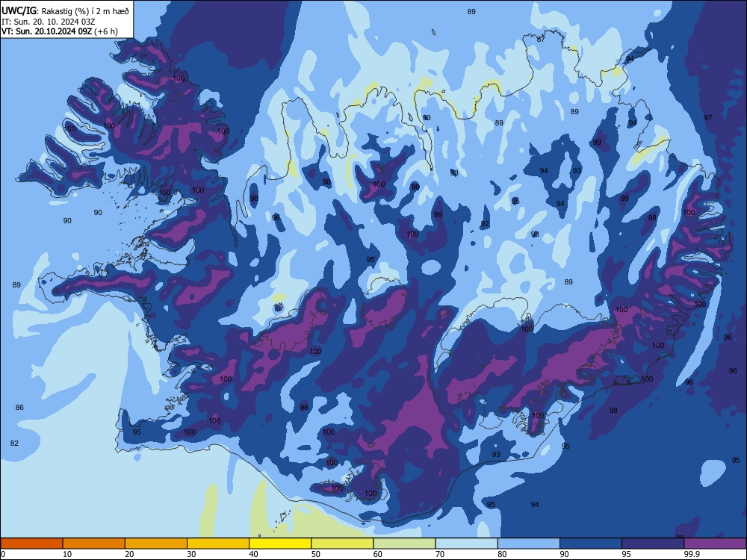747x560 pixels.
Task: Click the legend tick label '0'
Action: (x=3, y=554)
